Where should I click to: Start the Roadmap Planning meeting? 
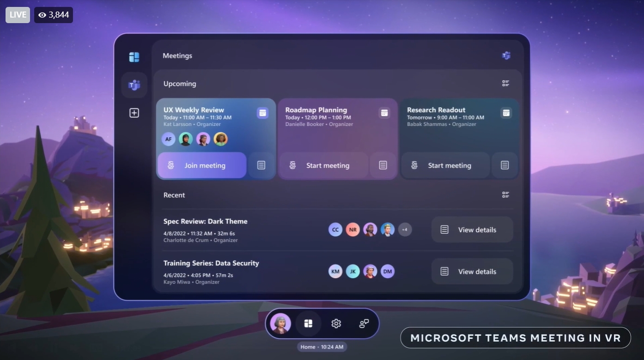pos(323,165)
